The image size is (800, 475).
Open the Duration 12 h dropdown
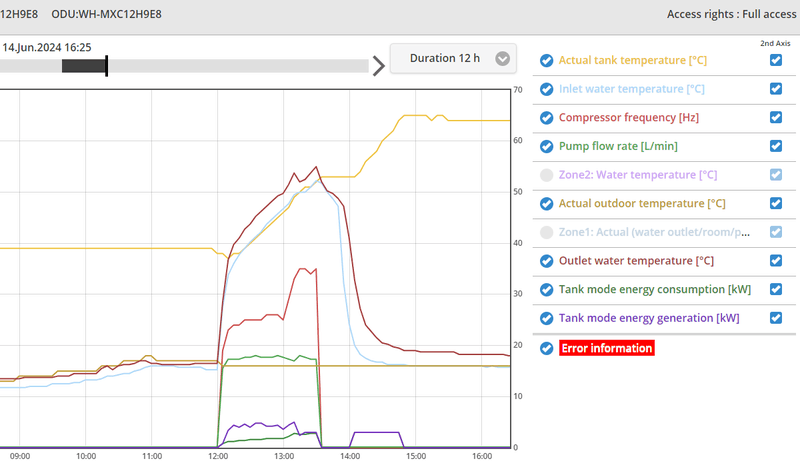pyautogui.click(x=453, y=59)
